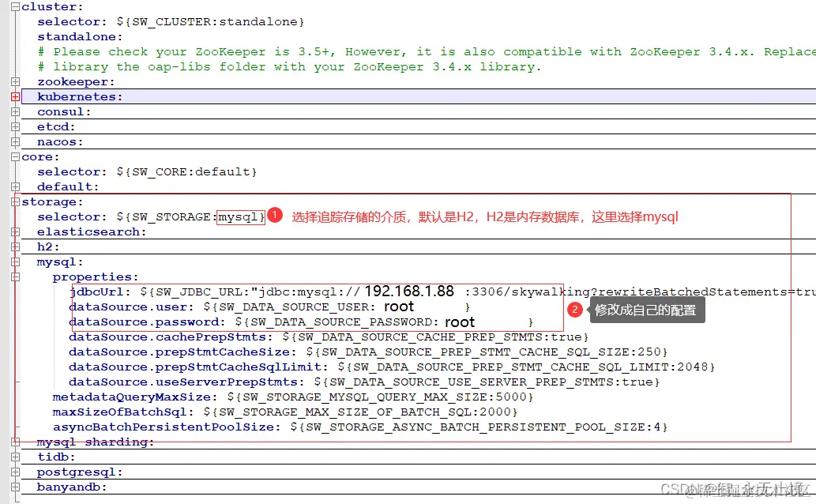Click the root value after SW_DATA_SOURCE_USER
Image resolution: width=816 pixels, height=504 pixels.
[x=399, y=307]
